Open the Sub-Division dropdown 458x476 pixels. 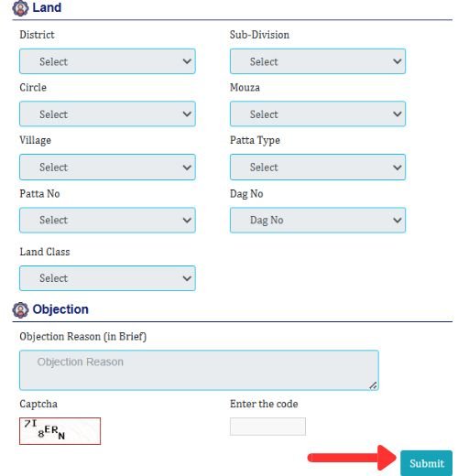coord(318,61)
